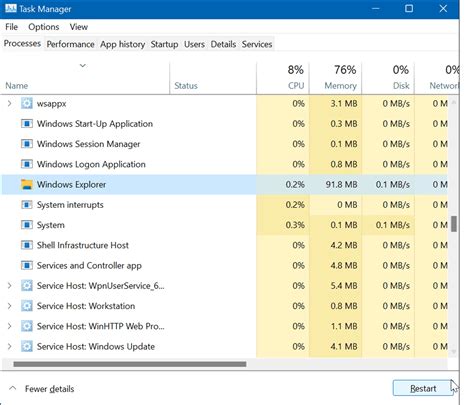474x405 pixels.
Task: Select the System interrupts row
Action: coord(225,205)
